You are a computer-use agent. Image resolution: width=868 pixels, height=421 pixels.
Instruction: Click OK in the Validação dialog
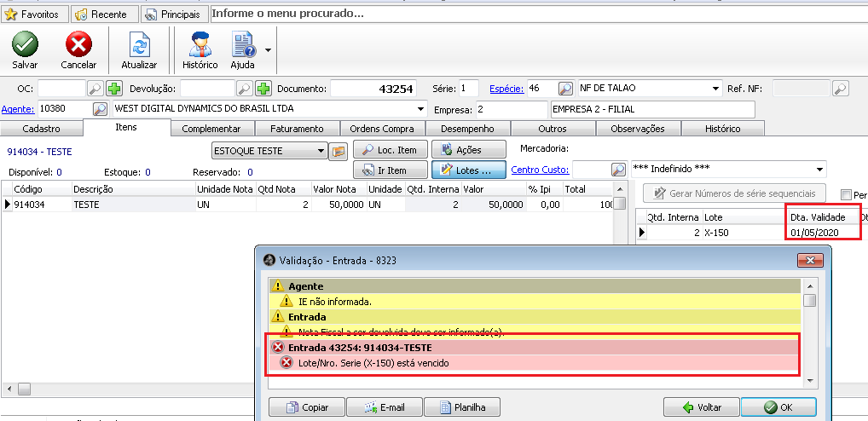(x=778, y=407)
